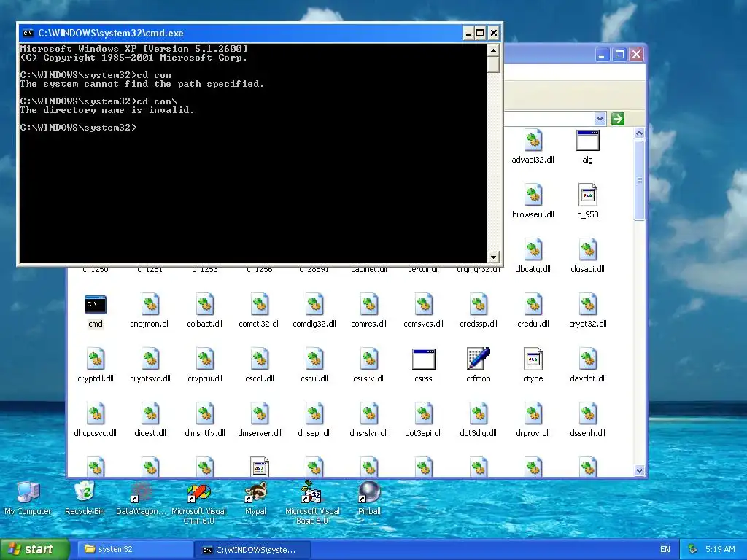
Task: Select the digest.dll file icon
Action: [150, 414]
